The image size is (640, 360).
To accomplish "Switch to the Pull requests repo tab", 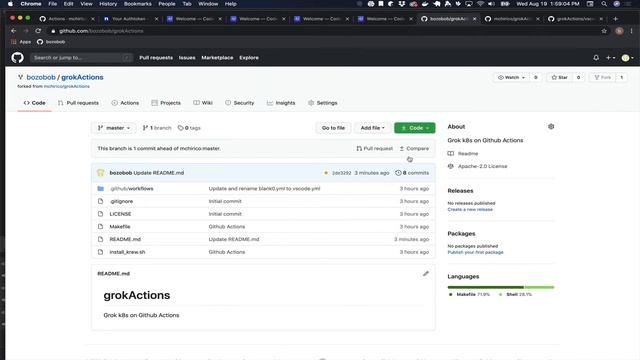I will click(78, 103).
